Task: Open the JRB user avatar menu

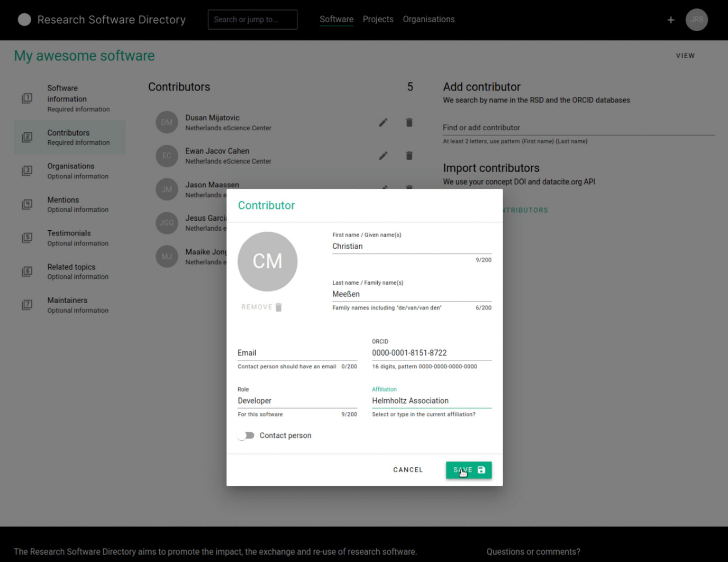Action: [x=696, y=20]
